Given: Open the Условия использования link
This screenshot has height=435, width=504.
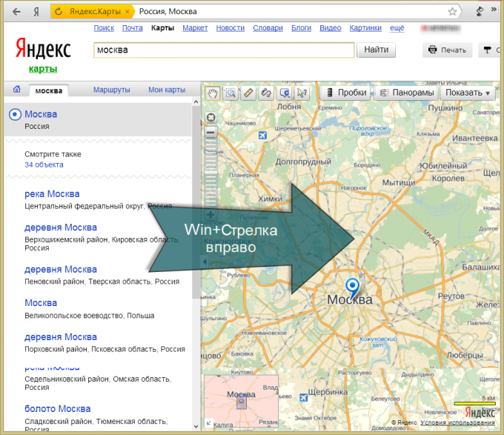Looking at the screenshot, I should click(x=457, y=422).
